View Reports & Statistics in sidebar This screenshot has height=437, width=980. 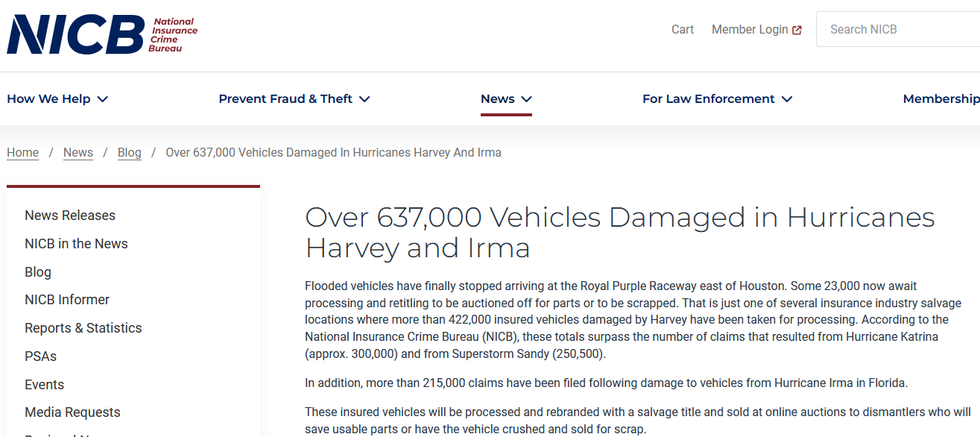click(x=83, y=328)
